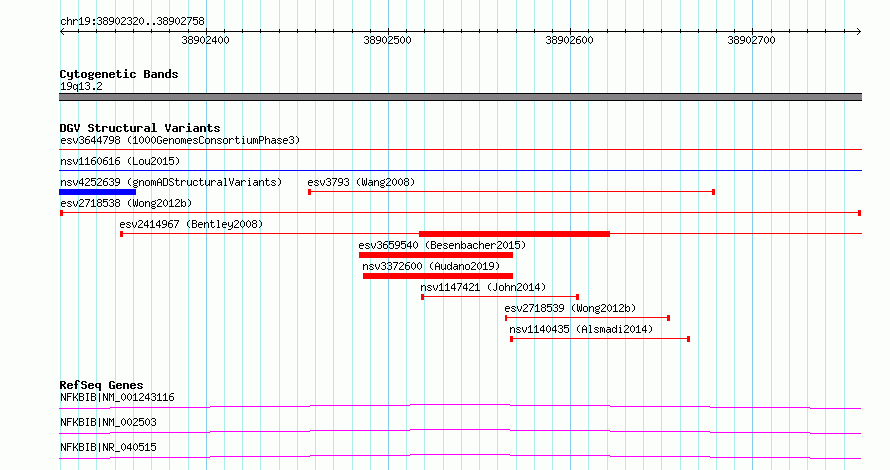Open gene NFKBIB|NM_002503
The image size is (890, 470).
click(108, 422)
